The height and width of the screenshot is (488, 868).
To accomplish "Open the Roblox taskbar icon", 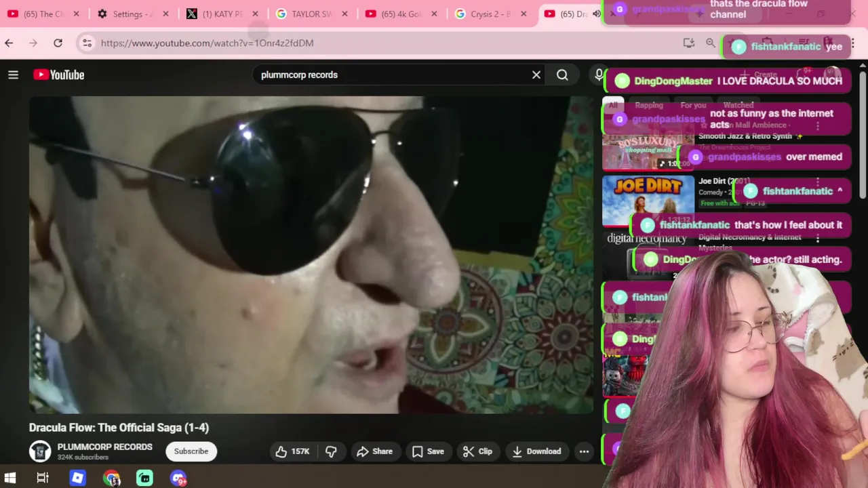I will pyautogui.click(x=77, y=478).
